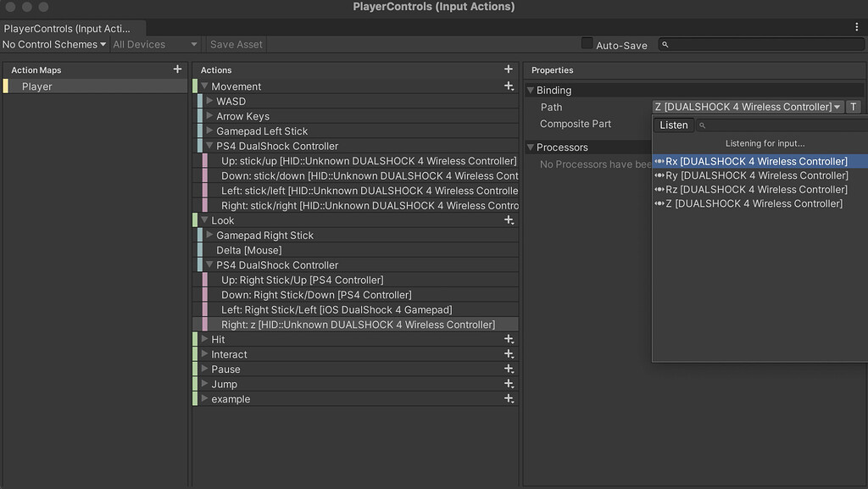Select the PlayerControls (Input Actions) tab
Viewport: 868px width, 489px height.
click(68, 29)
